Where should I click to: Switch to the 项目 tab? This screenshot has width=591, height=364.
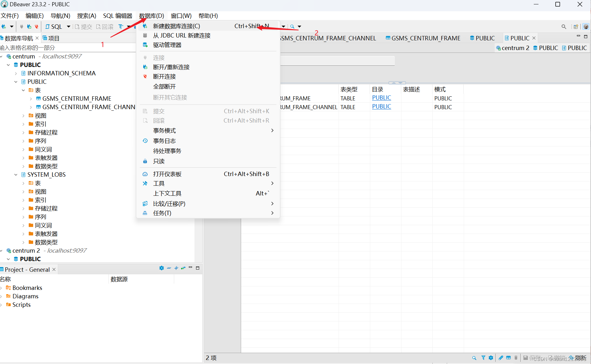[51, 38]
